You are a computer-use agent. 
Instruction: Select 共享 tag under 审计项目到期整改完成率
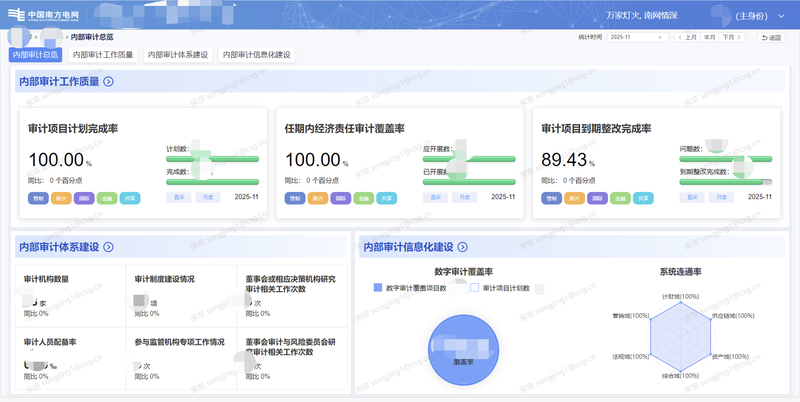click(x=641, y=198)
